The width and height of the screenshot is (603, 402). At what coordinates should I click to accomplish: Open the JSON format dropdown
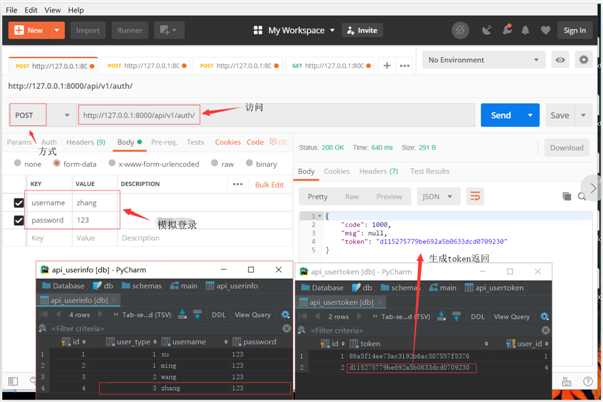tap(437, 197)
